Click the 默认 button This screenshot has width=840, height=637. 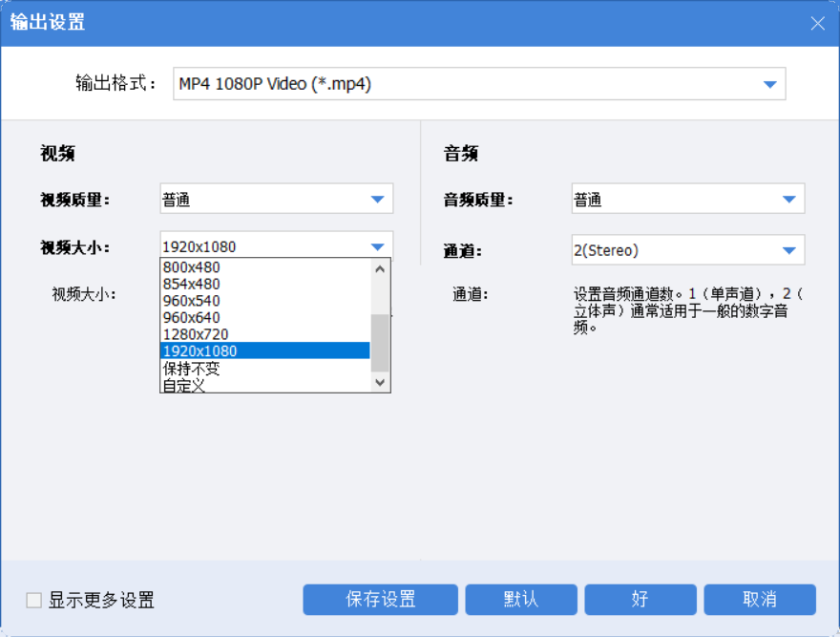(521, 600)
